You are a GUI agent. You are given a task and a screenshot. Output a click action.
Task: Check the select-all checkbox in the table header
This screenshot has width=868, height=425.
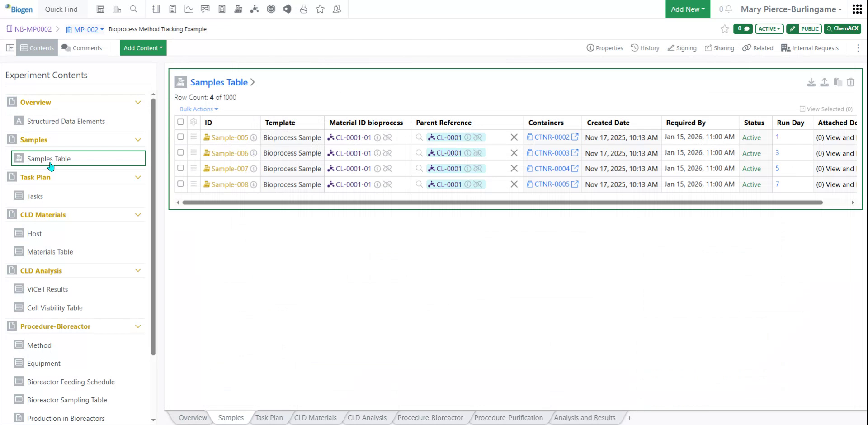180,122
